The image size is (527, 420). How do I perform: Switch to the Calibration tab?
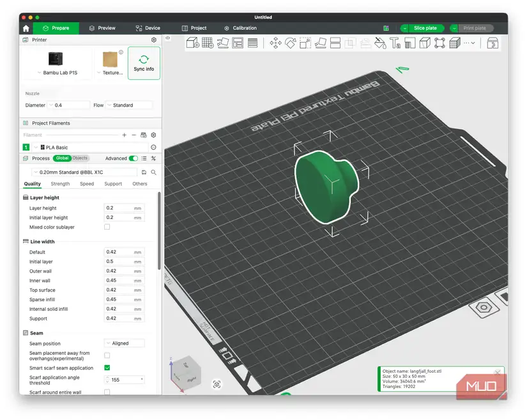(240, 28)
